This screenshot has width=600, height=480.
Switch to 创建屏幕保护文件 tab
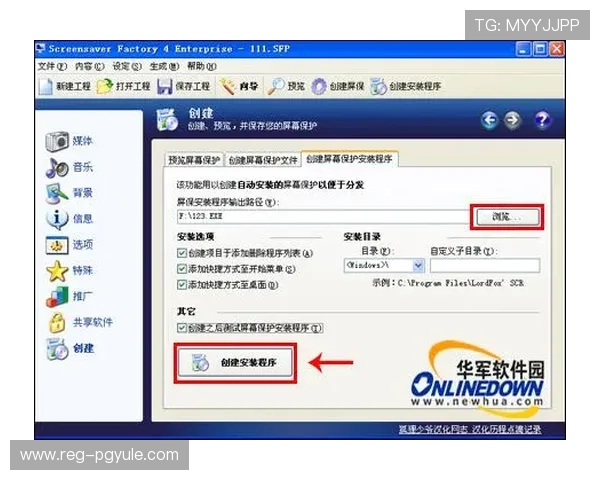coord(262,160)
